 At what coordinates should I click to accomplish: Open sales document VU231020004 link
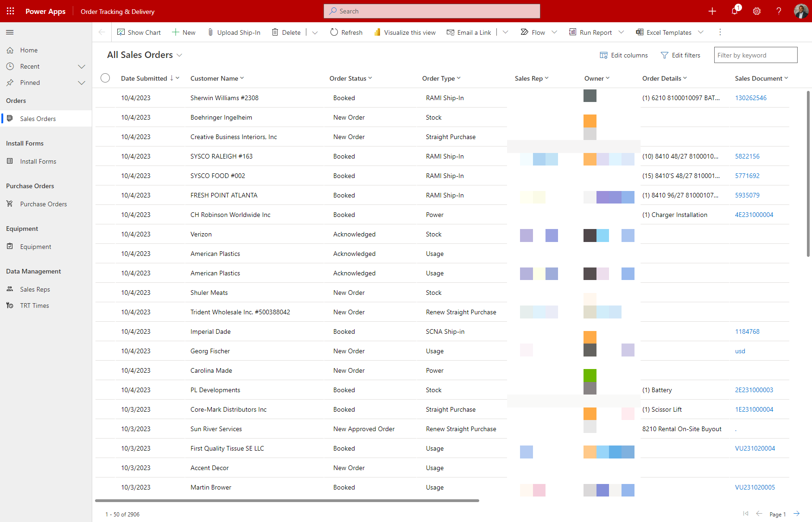tap(755, 448)
